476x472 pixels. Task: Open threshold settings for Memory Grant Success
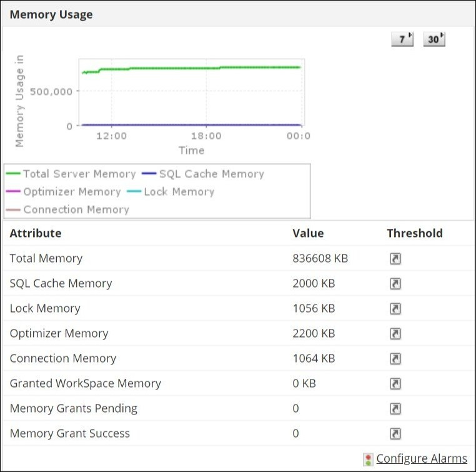point(395,434)
